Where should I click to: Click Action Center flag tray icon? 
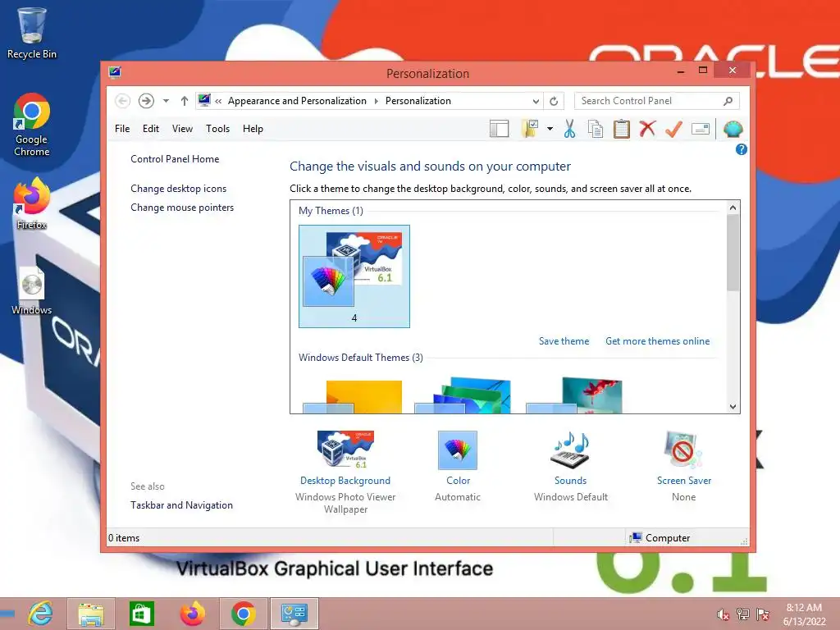(x=762, y=614)
